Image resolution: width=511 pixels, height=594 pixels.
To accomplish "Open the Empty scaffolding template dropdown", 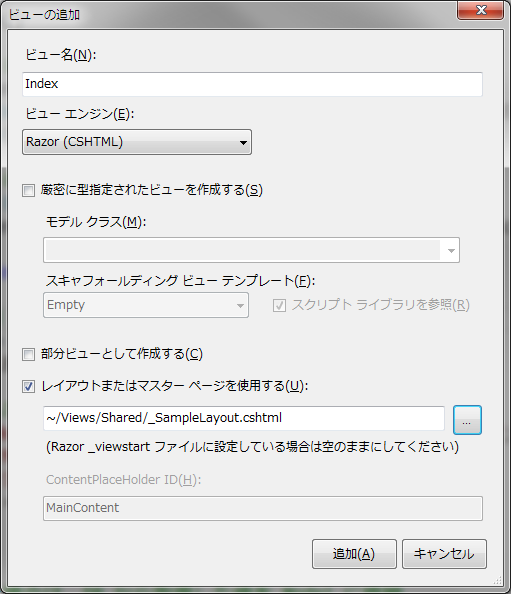I will pos(146,305).
